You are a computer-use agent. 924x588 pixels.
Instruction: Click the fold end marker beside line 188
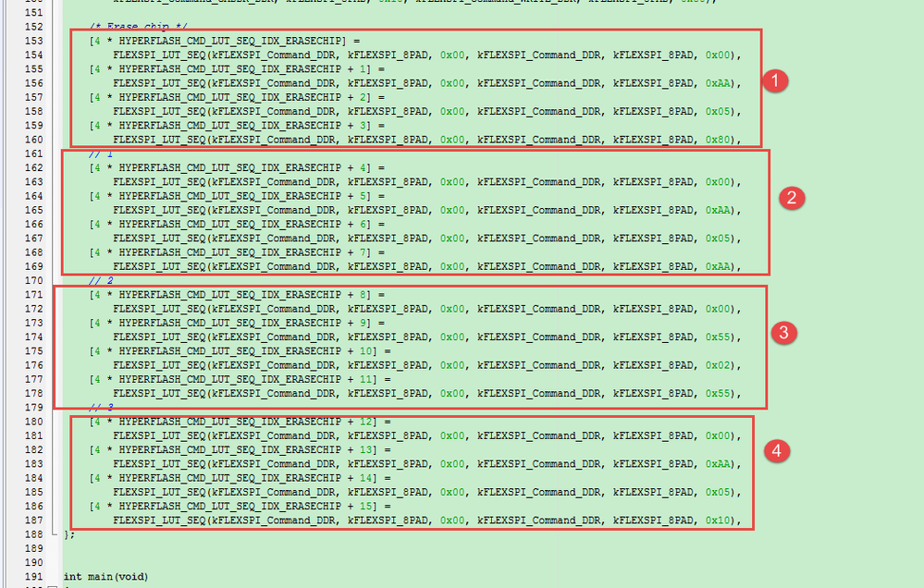[54, 533]
